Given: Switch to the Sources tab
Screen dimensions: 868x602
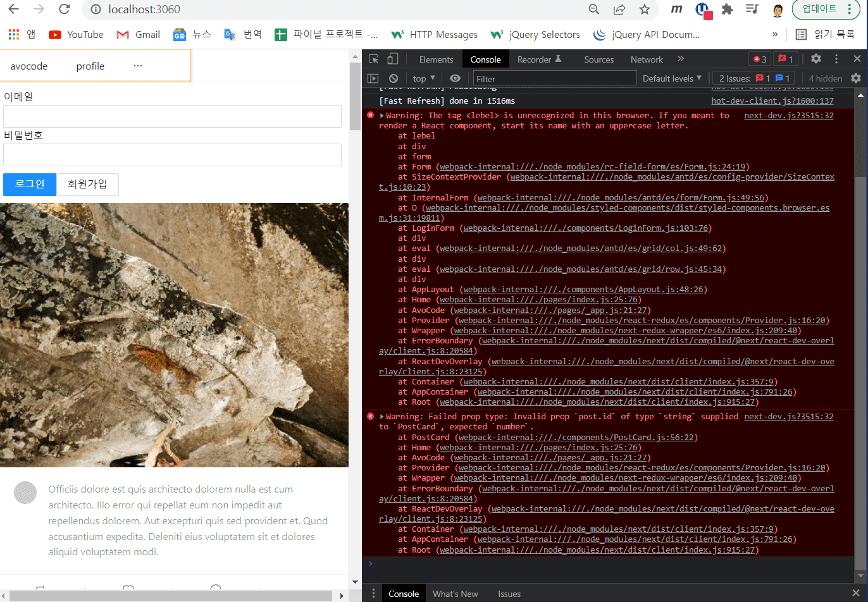Looking at the screenshot, I should click(598, 59).
